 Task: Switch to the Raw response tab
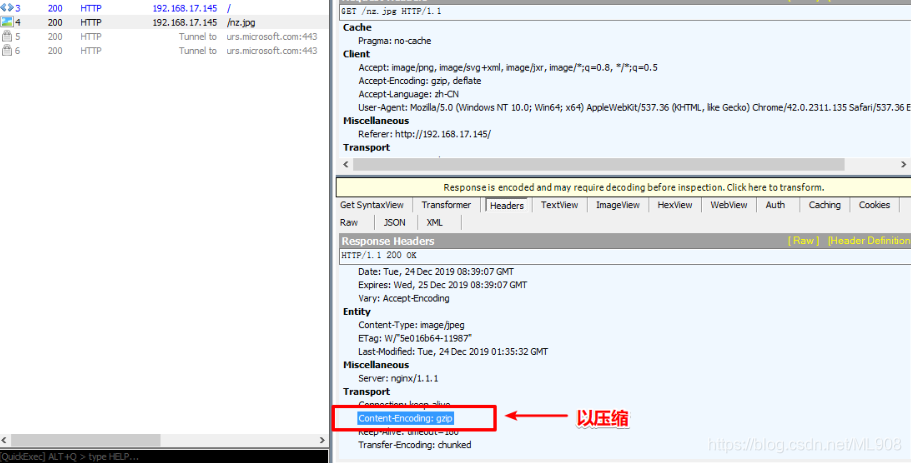(349, 222)
